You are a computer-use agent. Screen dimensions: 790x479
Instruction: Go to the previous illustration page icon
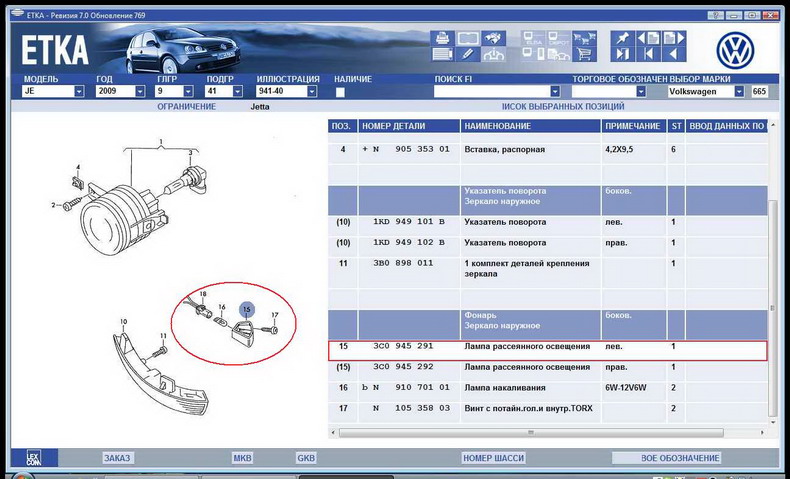648,38
